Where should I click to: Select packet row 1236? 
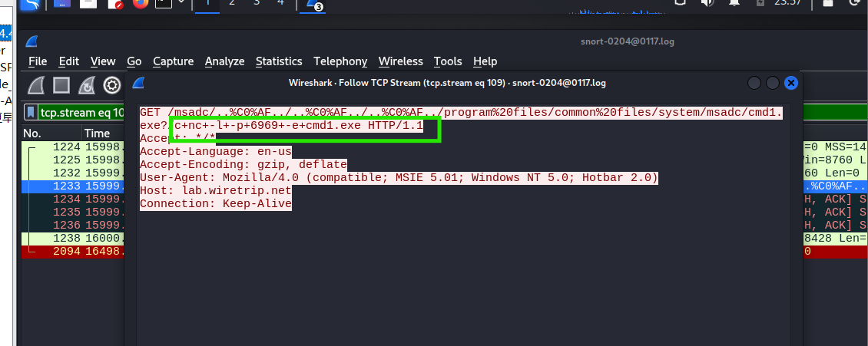tap(74, 225)
